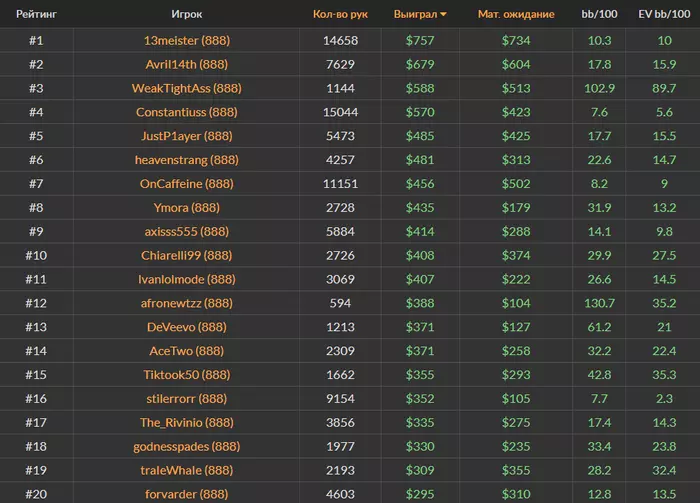This screenshot has height=503, width=700.
Task: Select ranking #1 cell
Action: (x=36, y=41)
